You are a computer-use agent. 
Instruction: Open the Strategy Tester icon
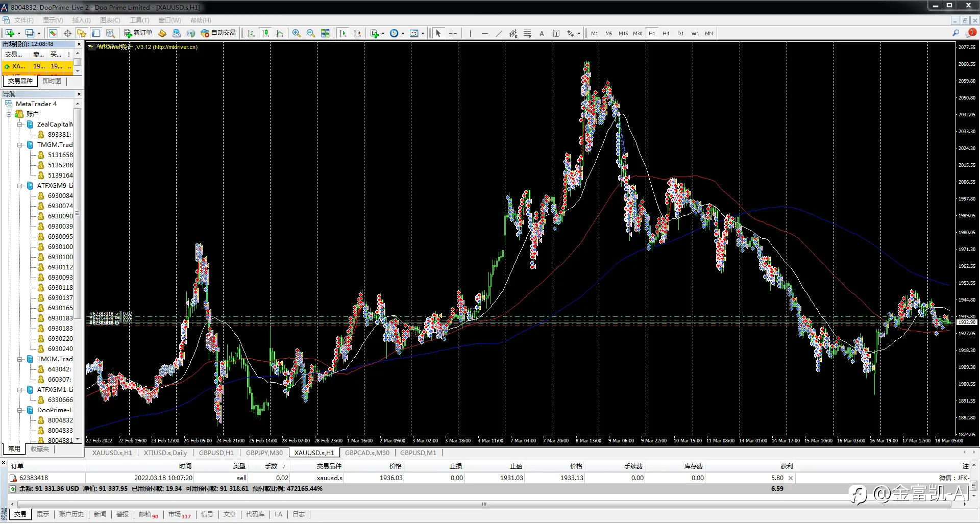[110, 33]
